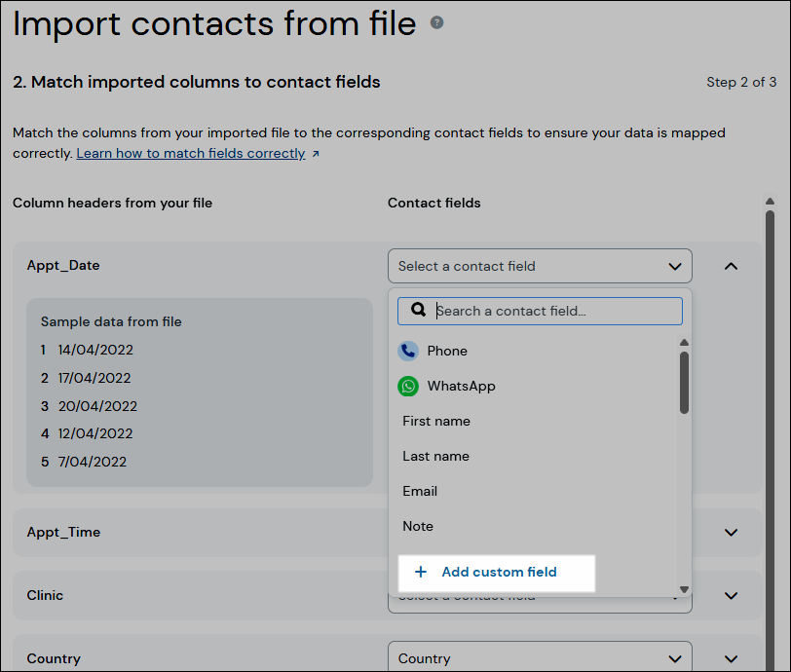Click the plus icon next to Add custom field
Viewport: 791px width, 672px height.
[420, 572]
